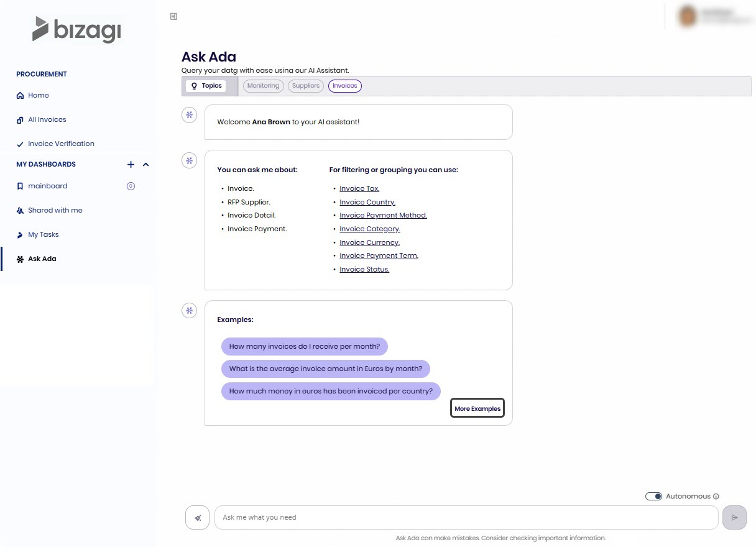756x547 pixels.
Task: Select the Monitoring topic chip
Action: (263, 86)
